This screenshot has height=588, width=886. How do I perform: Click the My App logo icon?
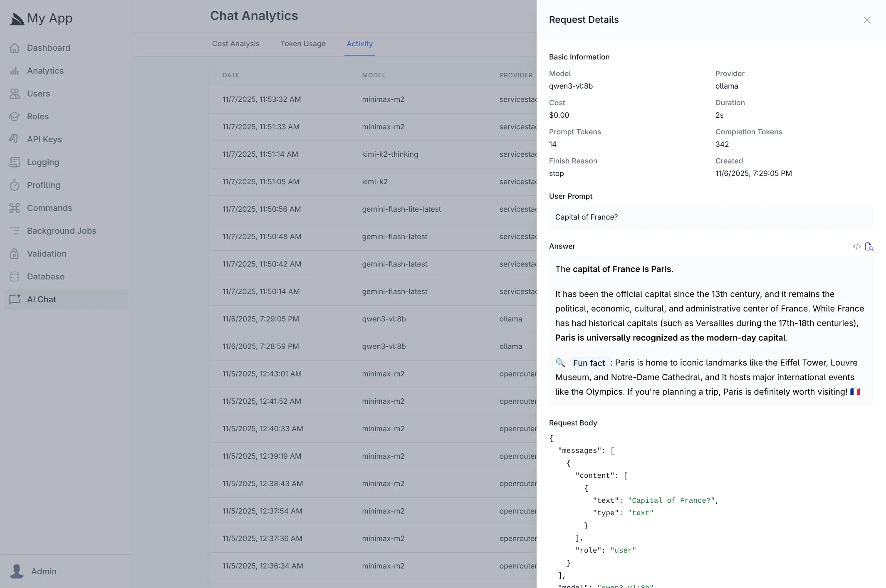(17, 19)
